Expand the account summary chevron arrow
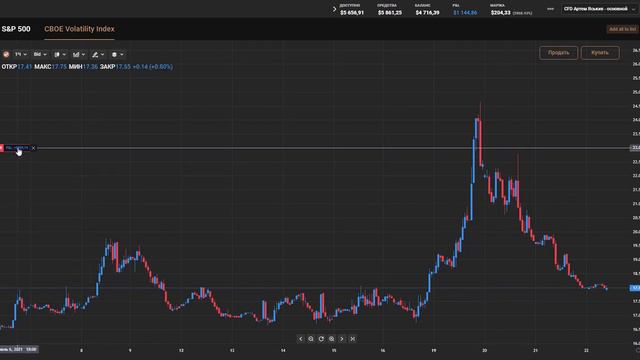Screen dimensions: 640x360 [334, 9]
